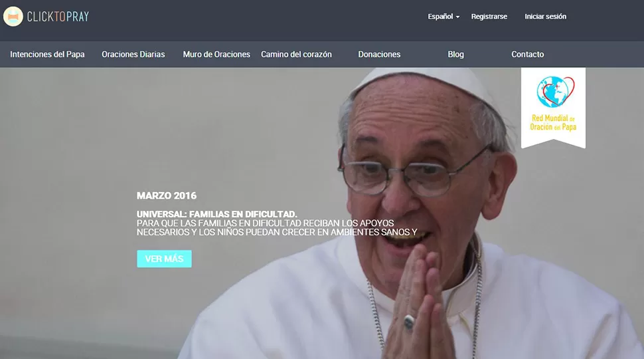The image size is (644, 359).
Task: Open the Intenciones del Papa menu item
Action: click(x=47, y=55)
